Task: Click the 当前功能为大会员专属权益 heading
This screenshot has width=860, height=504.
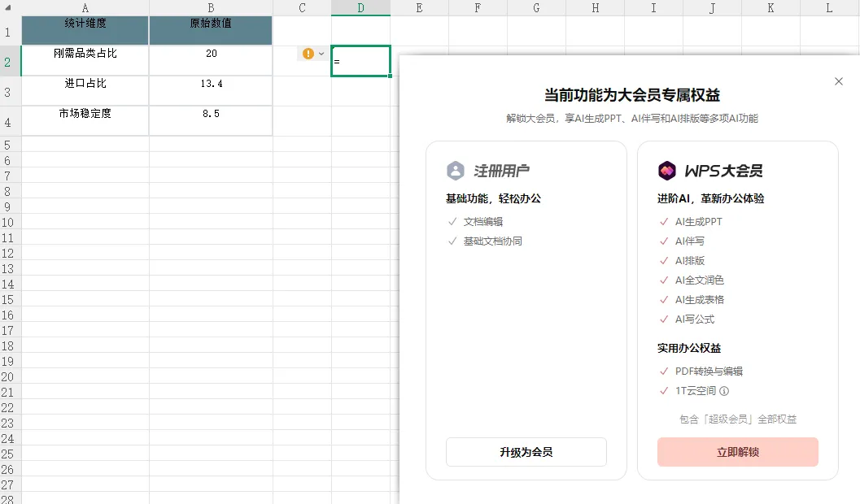Action: [632, 95]
